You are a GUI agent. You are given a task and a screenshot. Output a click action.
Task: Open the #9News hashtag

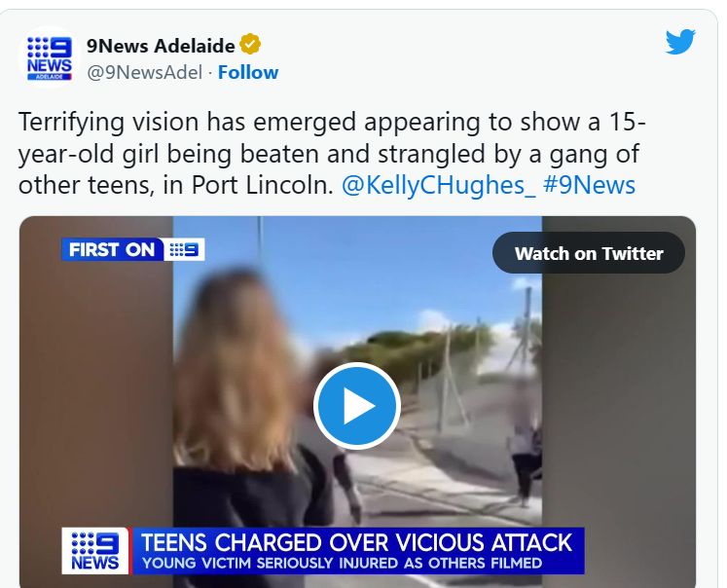point(589,185)
